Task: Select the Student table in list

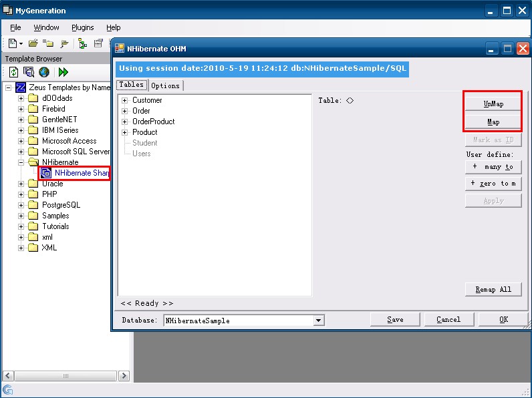Action: click(x=145, y=143)
